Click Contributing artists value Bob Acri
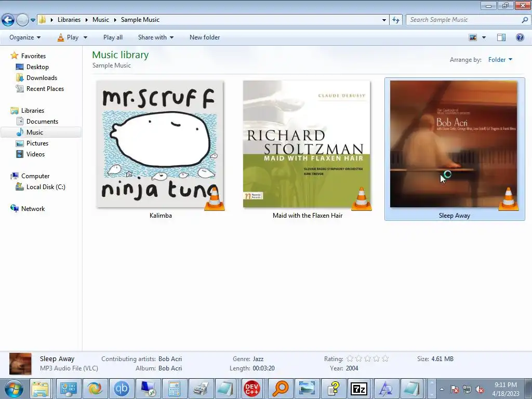Screen dimensions: 532x399 (170, 359)
